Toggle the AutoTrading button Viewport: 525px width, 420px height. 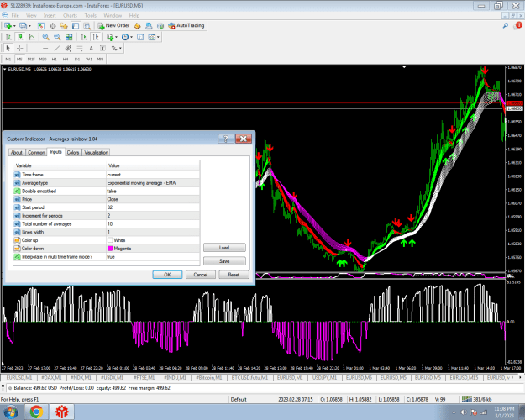pyautogui.click(x=186, y=26)
